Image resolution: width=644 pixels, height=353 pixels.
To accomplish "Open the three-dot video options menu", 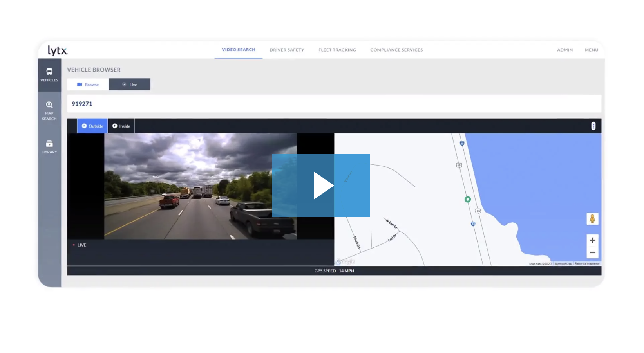I will pos(593,126).
